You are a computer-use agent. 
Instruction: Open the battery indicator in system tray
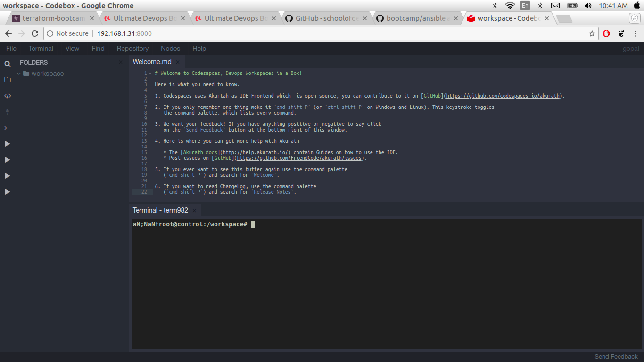pos(572,6)
